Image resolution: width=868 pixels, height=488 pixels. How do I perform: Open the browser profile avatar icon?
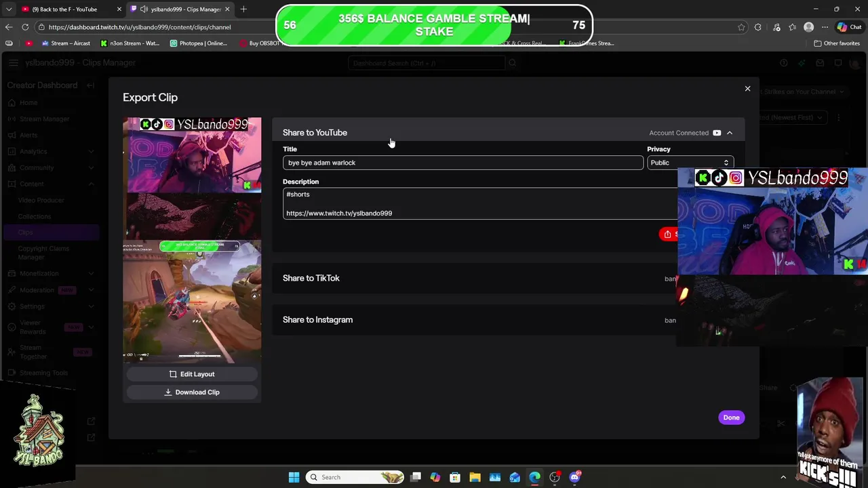pos(808,27)
